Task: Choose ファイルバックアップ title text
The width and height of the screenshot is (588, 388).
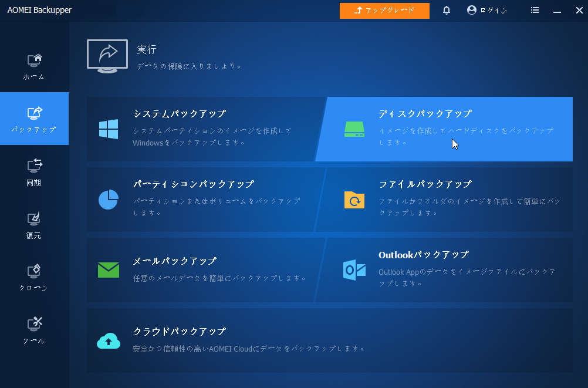Action: pos(425,184)
